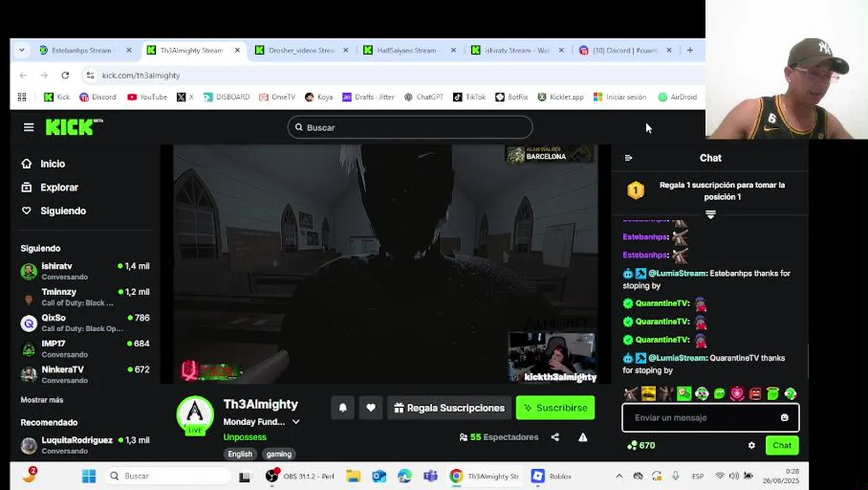Open File Explorer from the taskbar

(353, 476)
